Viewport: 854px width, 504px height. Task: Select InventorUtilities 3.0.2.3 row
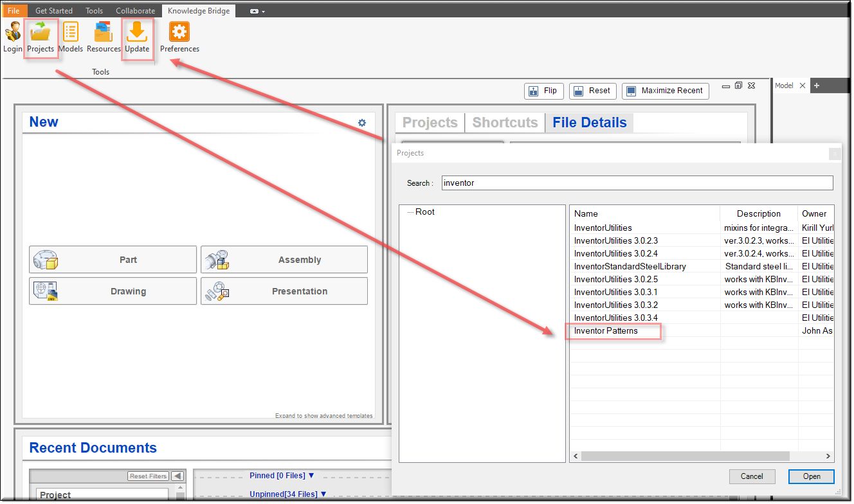click(x=702, y=240)
